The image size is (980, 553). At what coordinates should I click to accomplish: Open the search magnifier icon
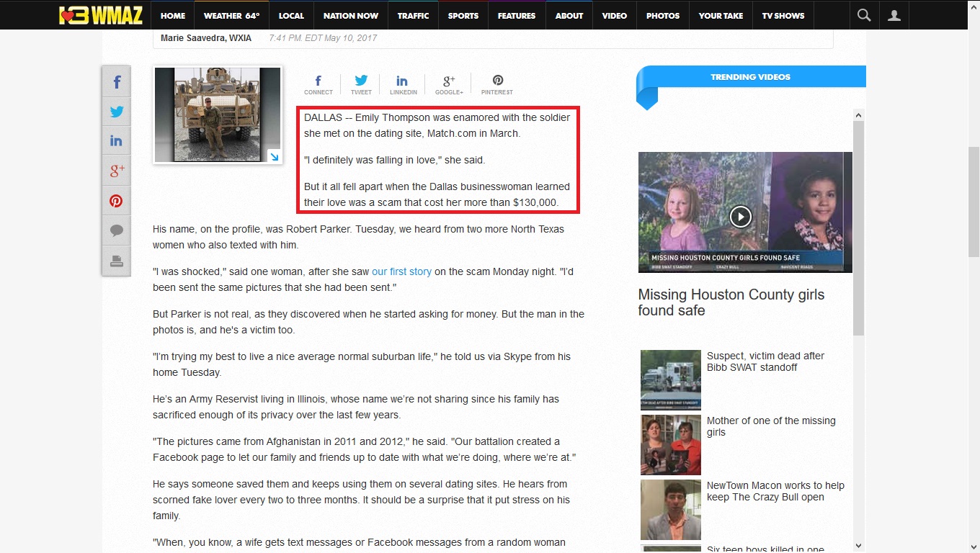click(x=864, y=15)
